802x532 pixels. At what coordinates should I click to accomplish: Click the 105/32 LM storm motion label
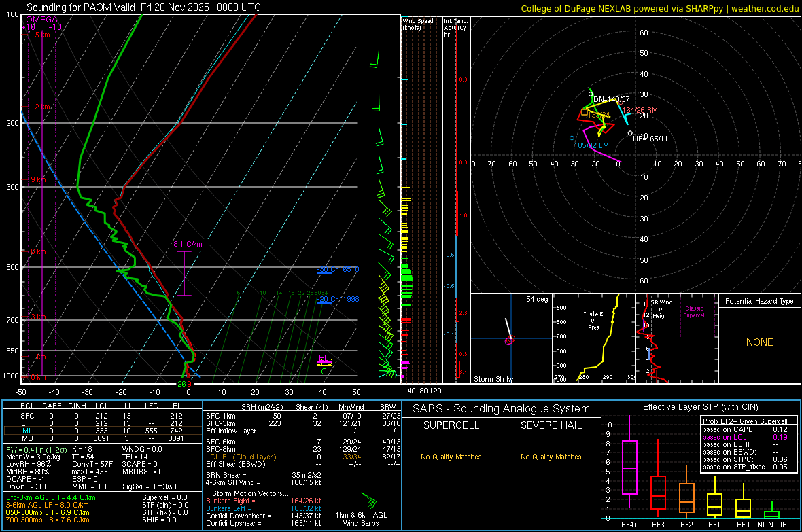591,145
